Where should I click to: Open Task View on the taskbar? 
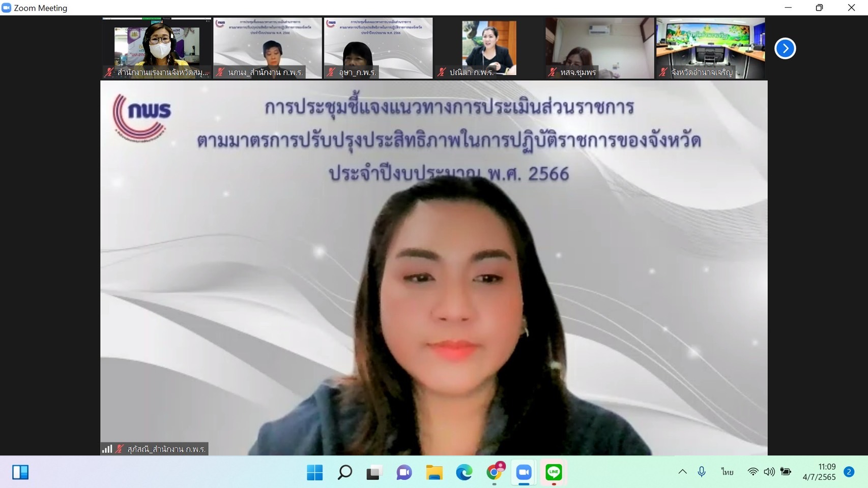pyautogui.click(x=374, y=472)
